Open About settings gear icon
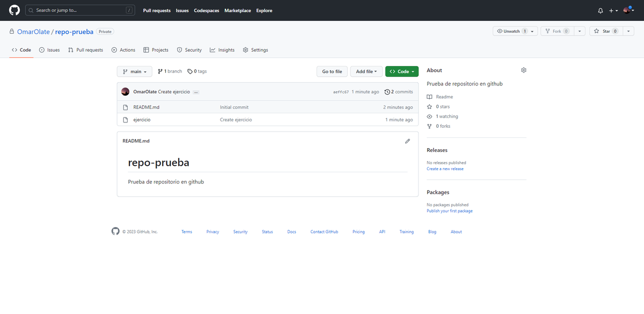This screenshot has width=644, height=314. (x=524, y=70)
